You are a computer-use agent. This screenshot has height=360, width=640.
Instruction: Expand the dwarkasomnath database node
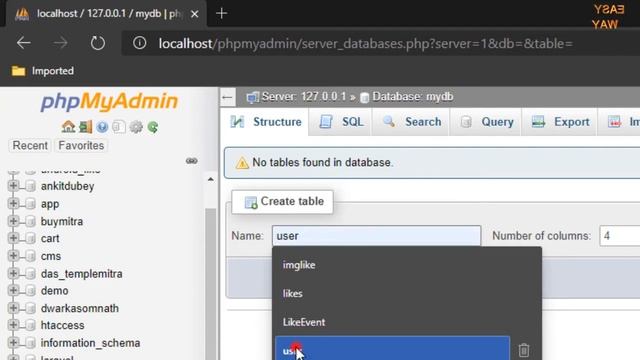point(13,308)
